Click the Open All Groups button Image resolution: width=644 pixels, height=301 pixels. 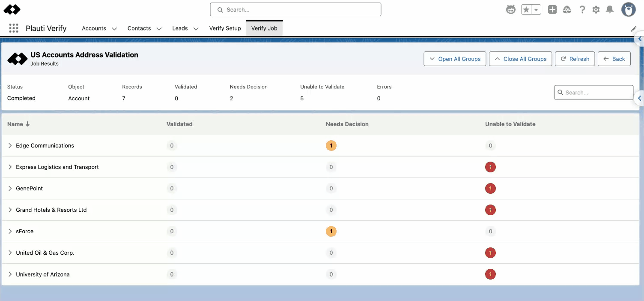pyautogui.click(x=455, y=59)
